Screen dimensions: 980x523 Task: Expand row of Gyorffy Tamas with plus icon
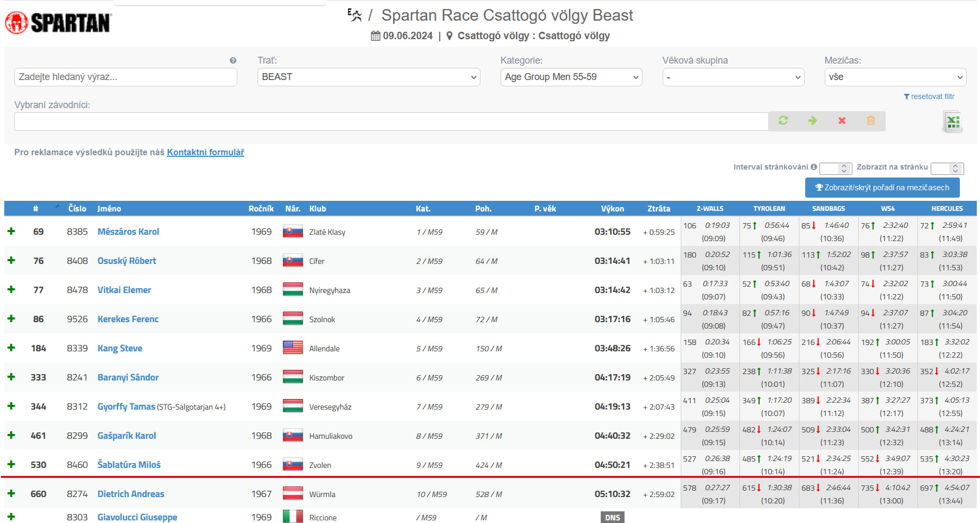click(x=11, y=406)
